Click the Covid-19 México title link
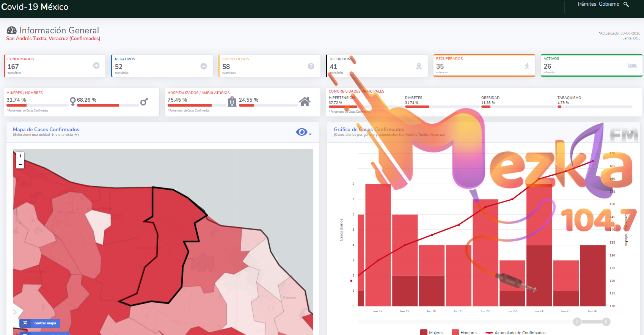 coord(35,7)
